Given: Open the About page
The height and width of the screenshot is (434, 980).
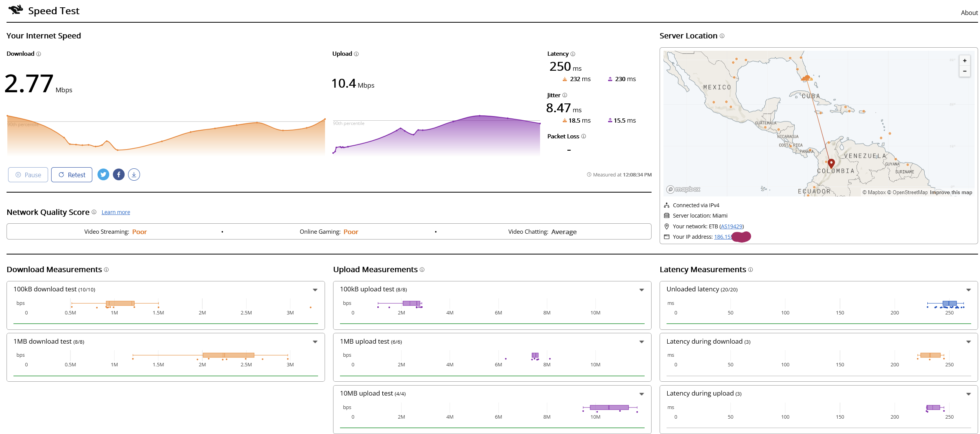Looking at the screenshot, I should (969, 13).
